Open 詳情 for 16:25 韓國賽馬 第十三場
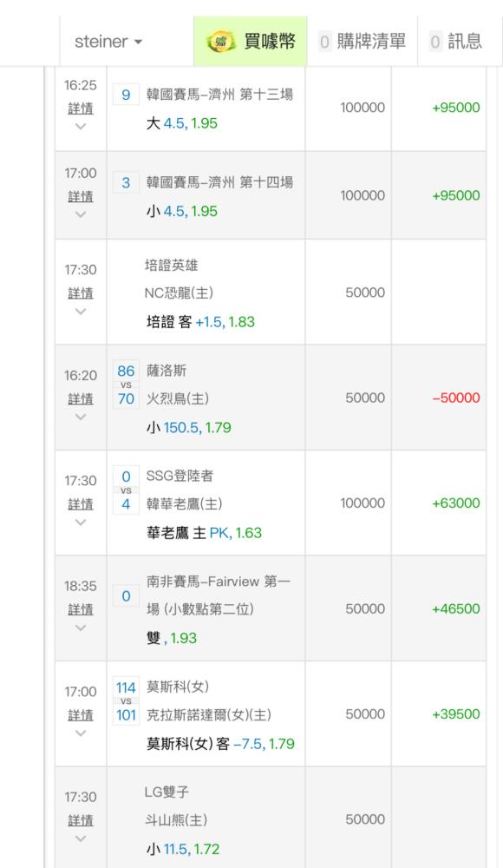 (x=81, y=108)
